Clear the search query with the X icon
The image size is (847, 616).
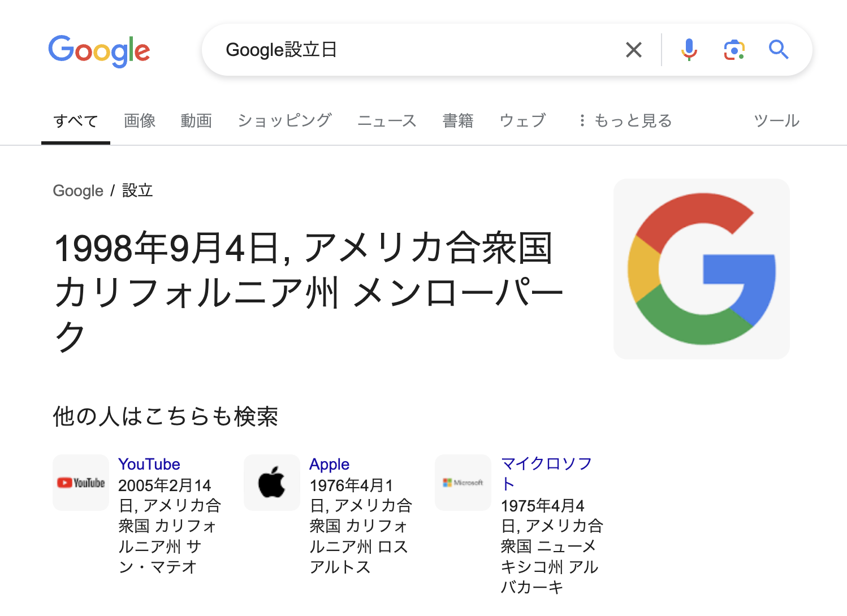[633, 50]
